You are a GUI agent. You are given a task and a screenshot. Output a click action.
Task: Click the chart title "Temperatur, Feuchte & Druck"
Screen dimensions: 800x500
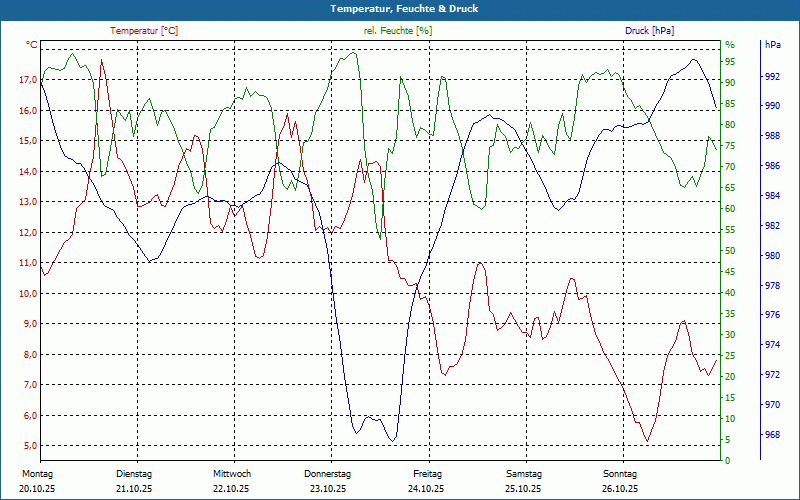[404, 9]
